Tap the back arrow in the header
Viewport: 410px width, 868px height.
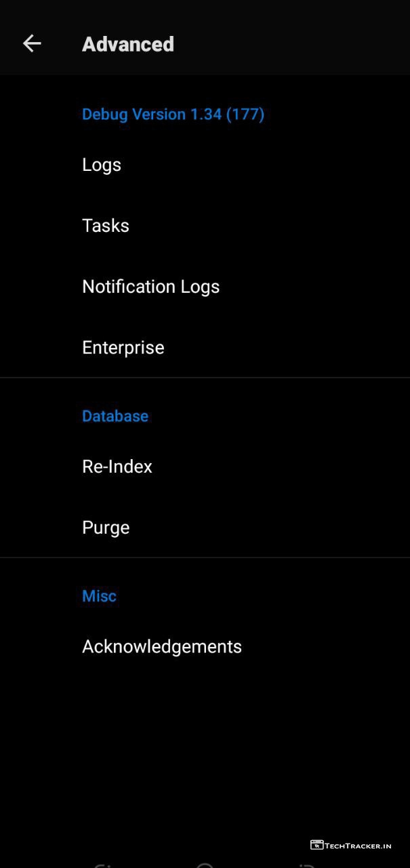(x=32, y=44)
